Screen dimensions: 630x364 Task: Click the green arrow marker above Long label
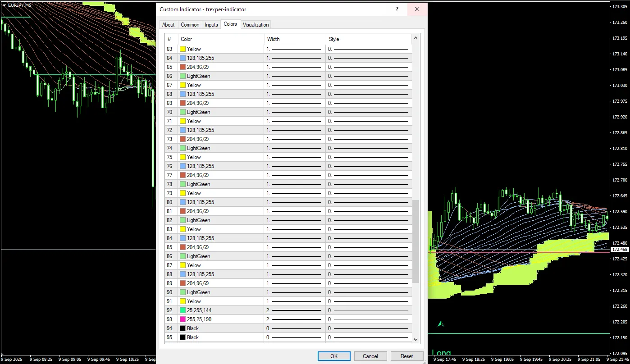coord(441,323)
